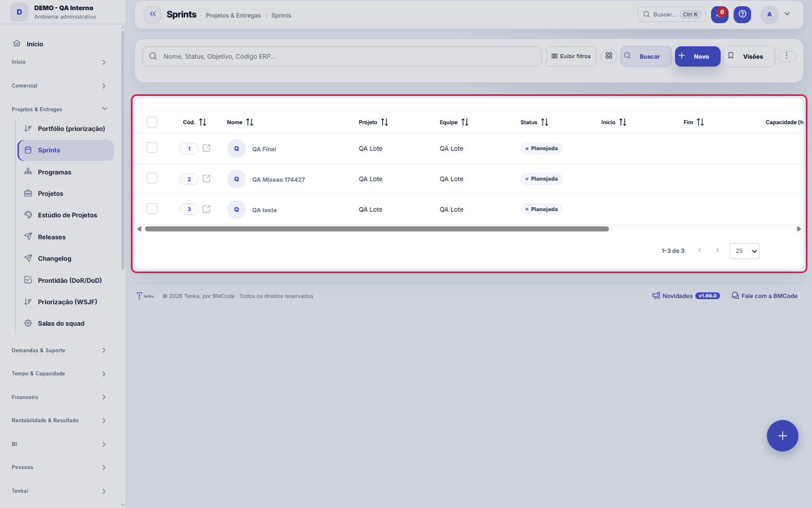Collapse the Projetos & Entregas section

pyautogui.click(x=59, y=109)
